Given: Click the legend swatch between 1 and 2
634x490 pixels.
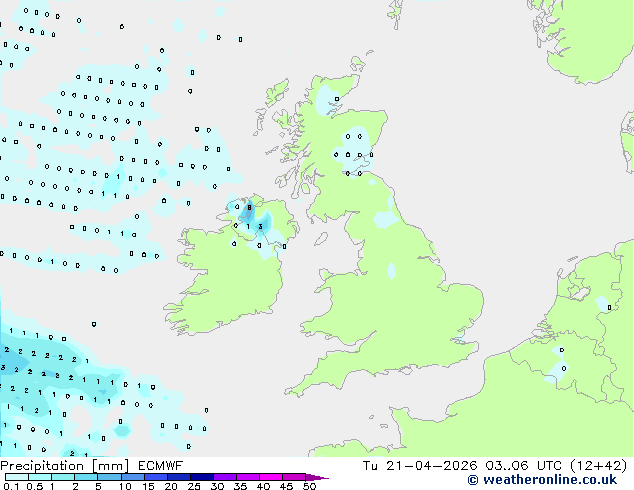Looking at the screenshot, I should point(63,477).
